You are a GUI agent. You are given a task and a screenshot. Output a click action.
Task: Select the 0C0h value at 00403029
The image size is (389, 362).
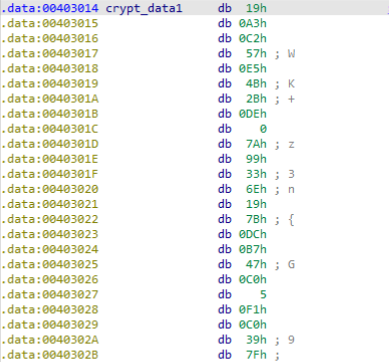pos(253,324)
